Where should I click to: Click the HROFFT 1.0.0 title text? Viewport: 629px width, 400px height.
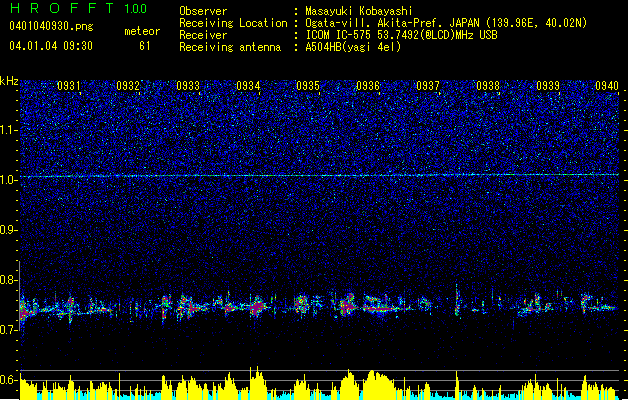(x=78, y=8)
